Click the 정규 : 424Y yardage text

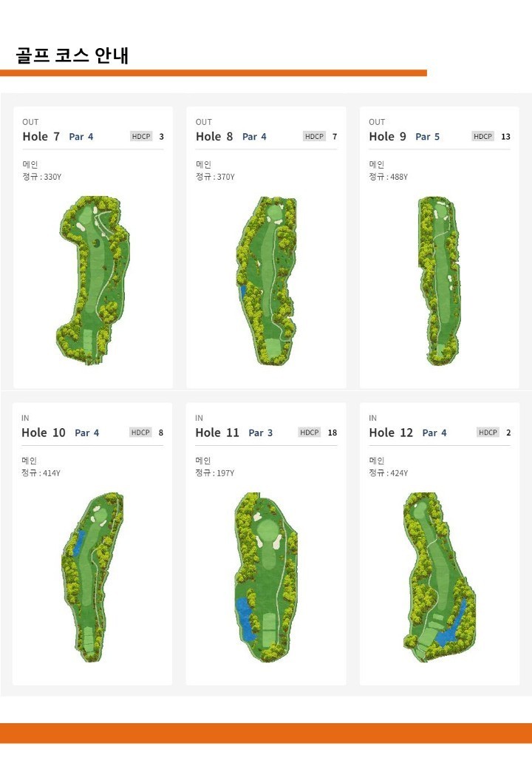click(x=388, y=473)
